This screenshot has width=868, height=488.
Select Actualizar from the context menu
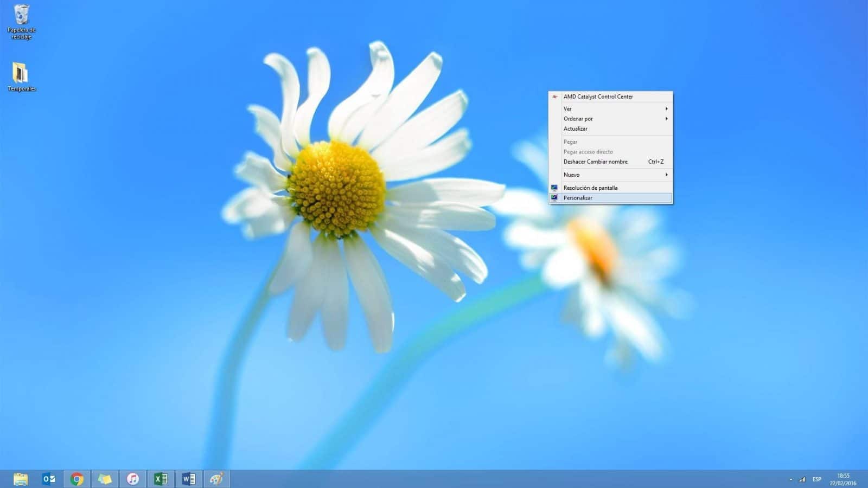(x=576, y=129)
